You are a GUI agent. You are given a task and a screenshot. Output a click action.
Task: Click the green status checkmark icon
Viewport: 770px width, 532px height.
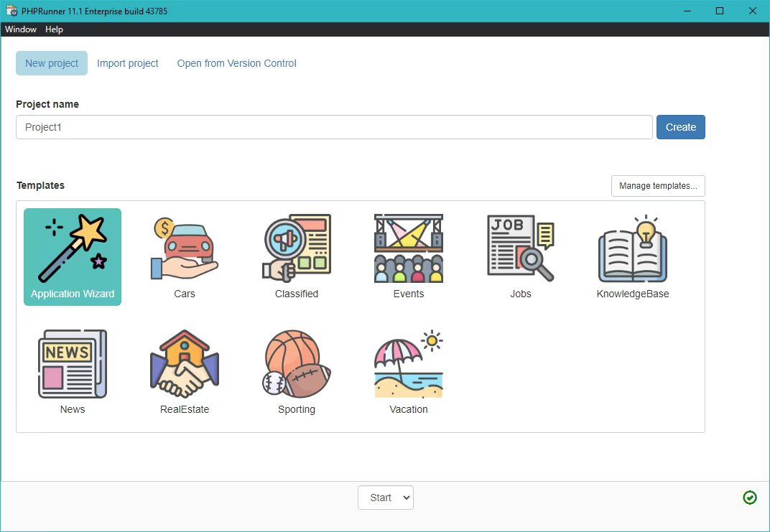click(749, 498)
